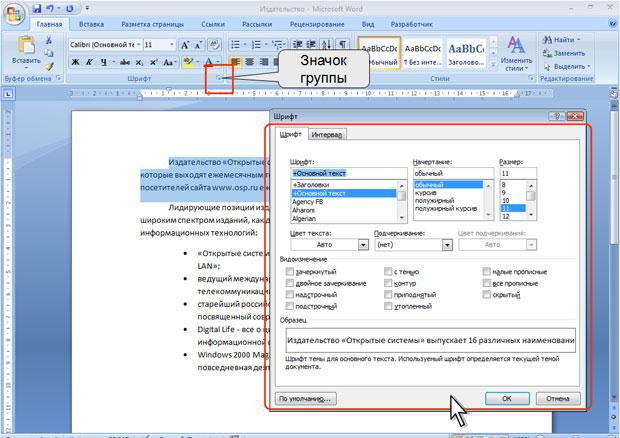
Task: Click the bulleted list icon
Action: pyautogui.click(x=235, y=45)
